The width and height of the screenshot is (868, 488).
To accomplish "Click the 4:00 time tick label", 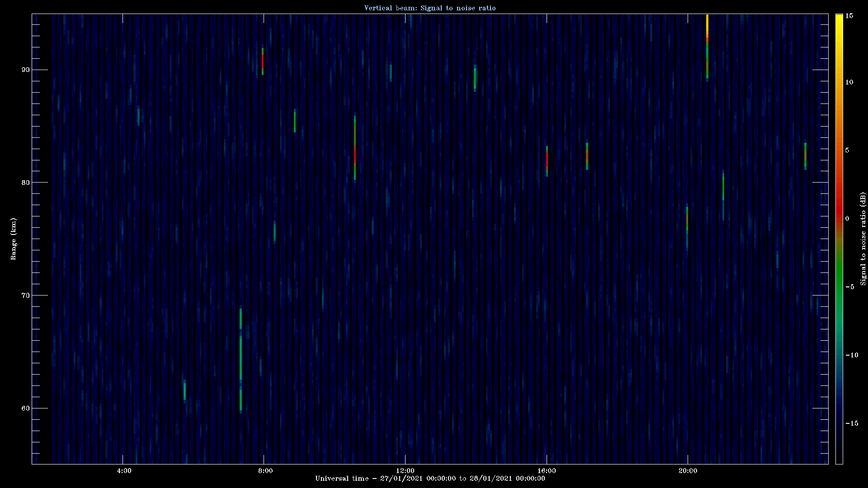I will click(x=124, y=471).
